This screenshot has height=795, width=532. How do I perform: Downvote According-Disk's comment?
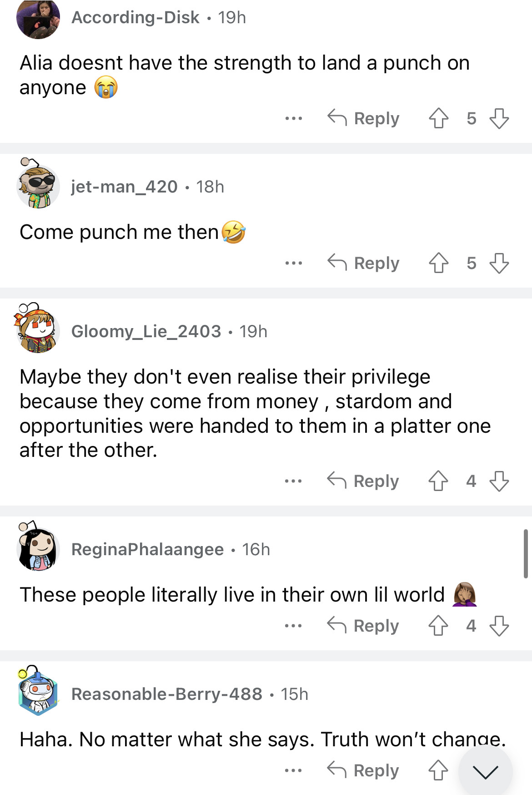coord(499,118)
